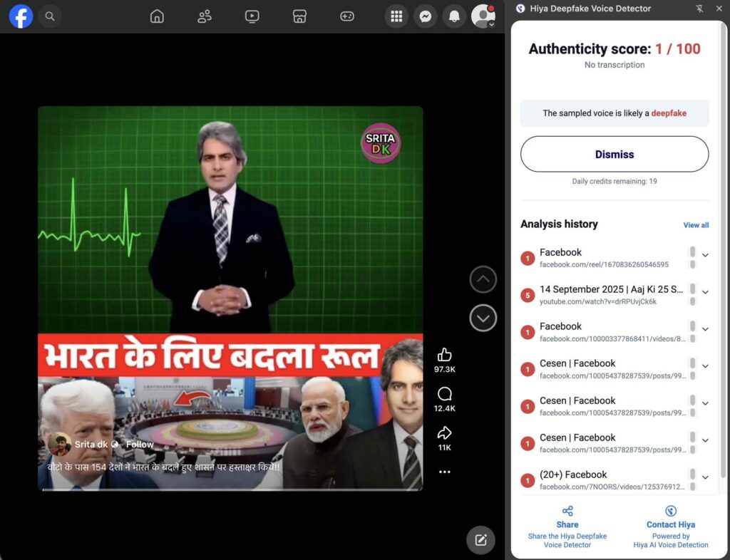Like the reel with thumbs up

[445, 355]
